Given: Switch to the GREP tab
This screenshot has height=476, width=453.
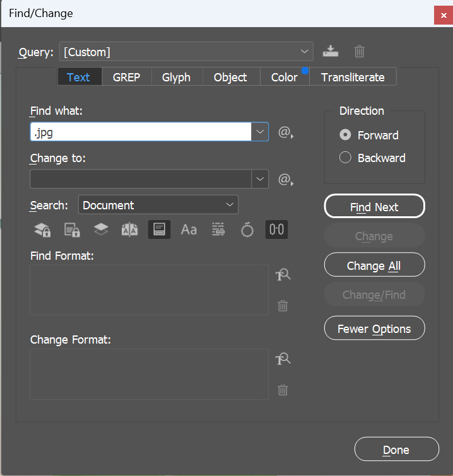Looking at the screenshot, I should 126,77.
